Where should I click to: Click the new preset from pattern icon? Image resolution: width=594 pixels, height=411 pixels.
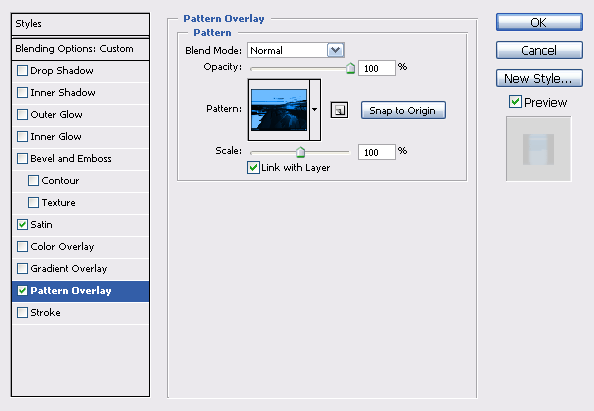coord(339,110)
